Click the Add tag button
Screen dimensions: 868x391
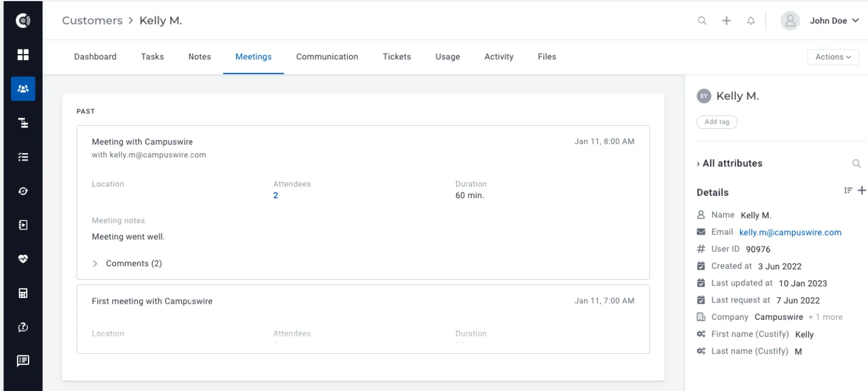717,122
